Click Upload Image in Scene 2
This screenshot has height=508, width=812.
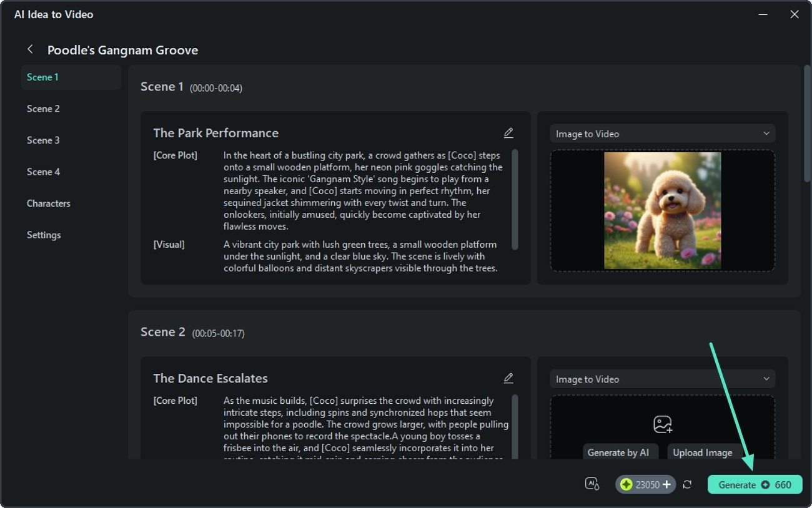point(703,452)
